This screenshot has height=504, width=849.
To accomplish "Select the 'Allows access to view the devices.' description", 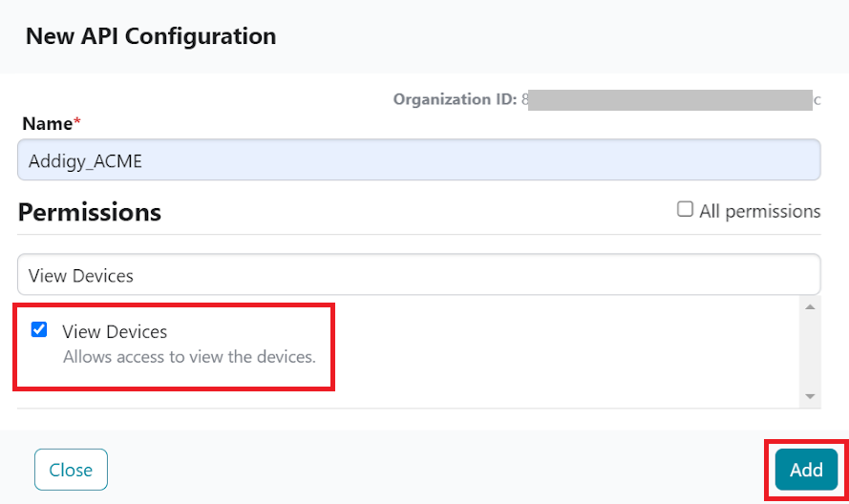I will [x=189, y=357].
